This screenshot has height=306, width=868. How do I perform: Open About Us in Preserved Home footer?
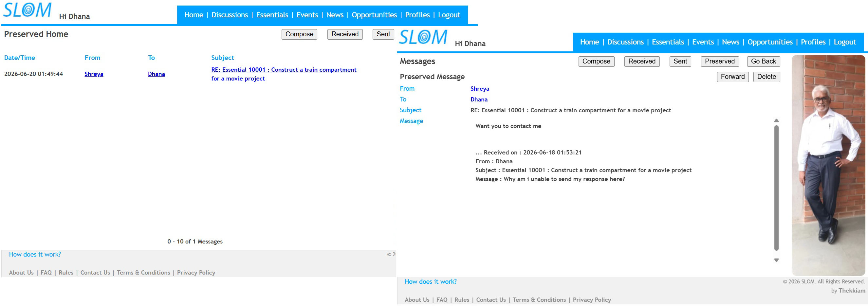pyautogui.click(x=21, y=273)
